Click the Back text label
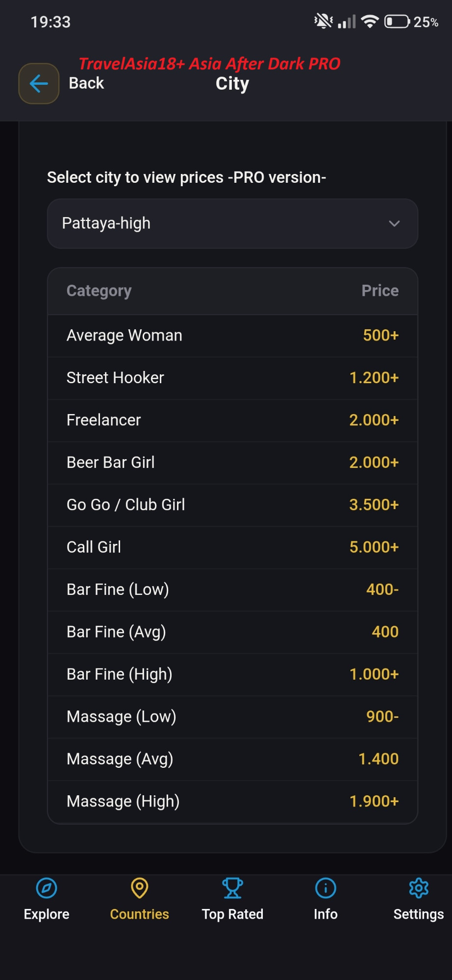The image size is (452, 980). point(86,83)
